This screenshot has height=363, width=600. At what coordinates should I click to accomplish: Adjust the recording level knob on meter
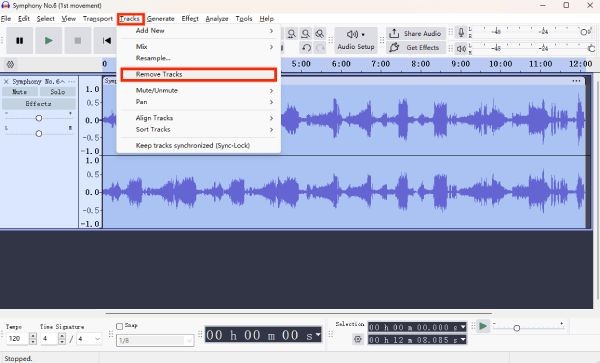click(x=584, y=32)
